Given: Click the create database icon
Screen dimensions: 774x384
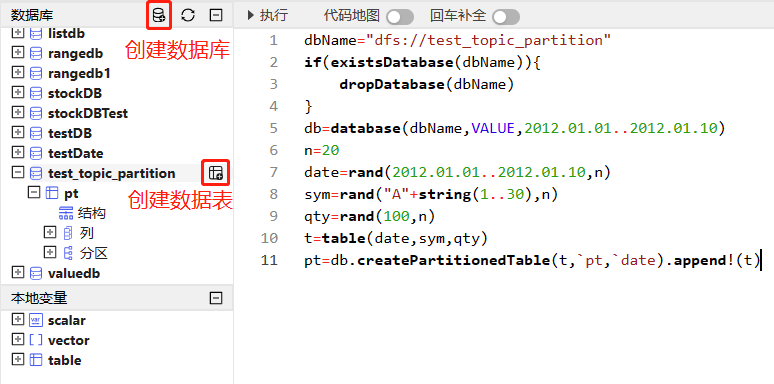Looking at the screenshot, I should [x=159, y=15].
